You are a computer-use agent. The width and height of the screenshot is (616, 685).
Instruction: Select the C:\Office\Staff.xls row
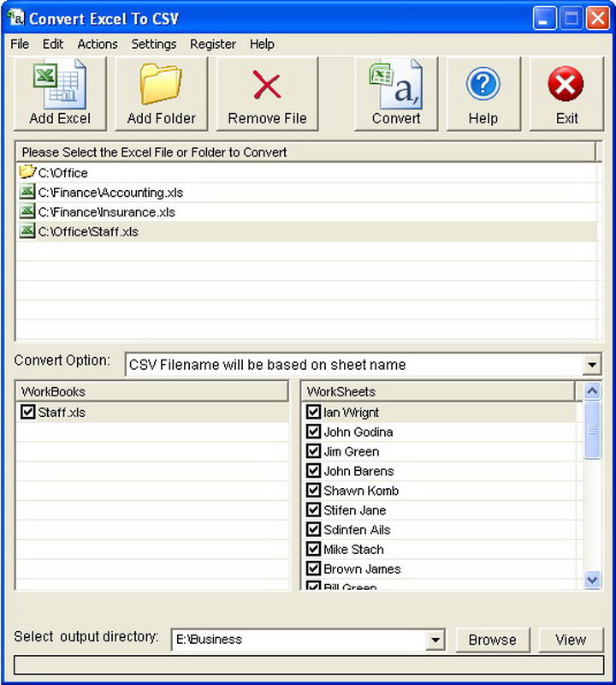[306, 231]
